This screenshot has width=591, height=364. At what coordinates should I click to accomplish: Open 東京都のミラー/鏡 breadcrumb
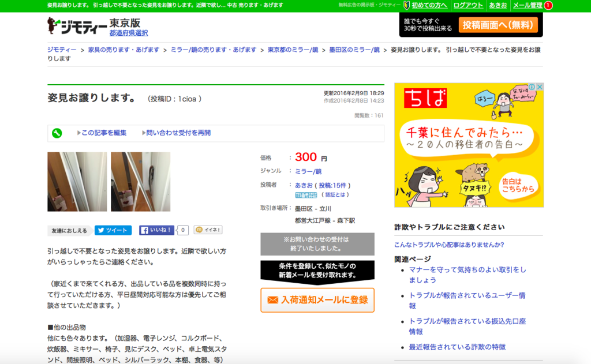coord(293,50)
